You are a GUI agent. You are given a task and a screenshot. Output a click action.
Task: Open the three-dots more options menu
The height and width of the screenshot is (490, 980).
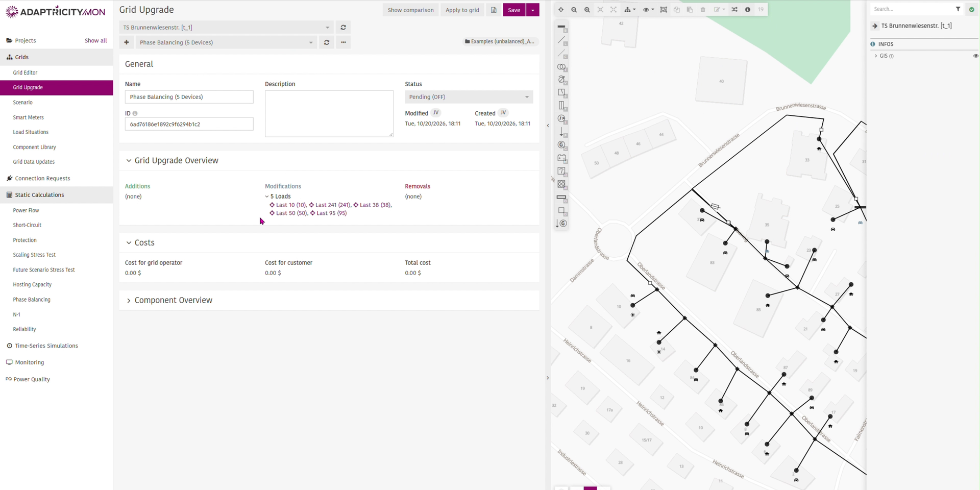click(x=344, y=42)
